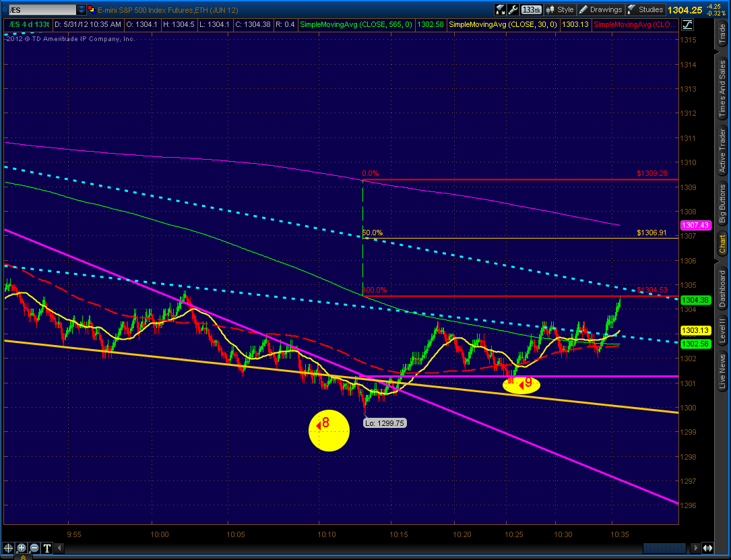Open the Level II side tab

pyautogui.click(x=722, y=331)
